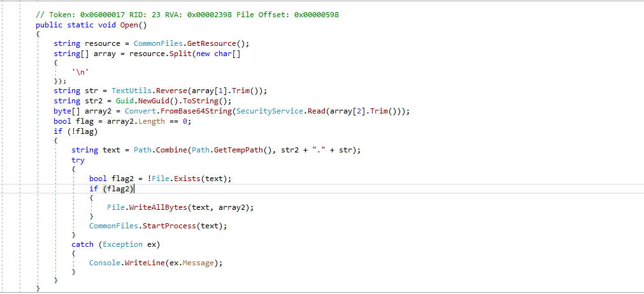Click the Token RID RVA comment line
The height and width of the screenshot is (294, 644).
coord(187,15)
